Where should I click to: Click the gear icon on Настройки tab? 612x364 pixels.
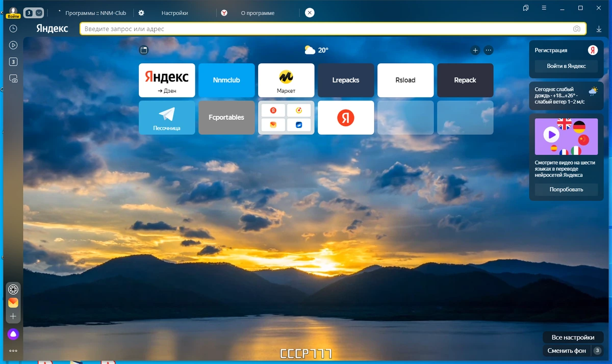(x=141, y=13)
